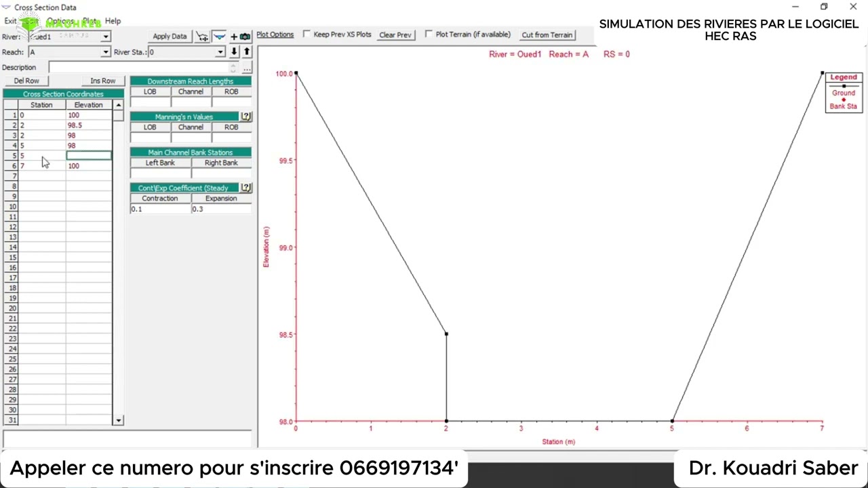Click the Manning's n Channel value cell
Viewport: 868px width, 488px height.
coord(191,138)
